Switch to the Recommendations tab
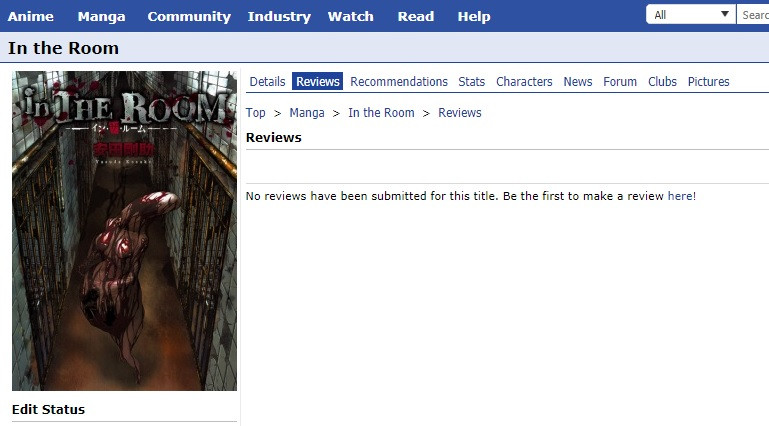Screen dimensions: 769x426 coord(399,81)
